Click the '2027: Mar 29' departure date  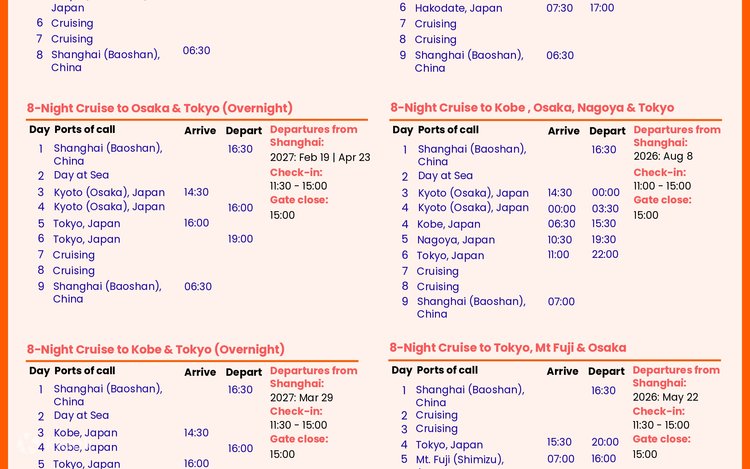pyautogui.click(x=301, y=397)
